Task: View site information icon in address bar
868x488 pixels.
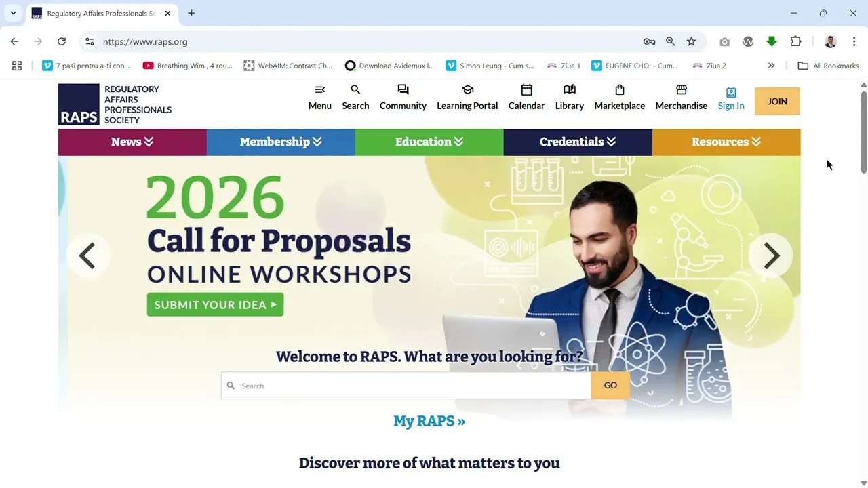Action: point(90,41)
